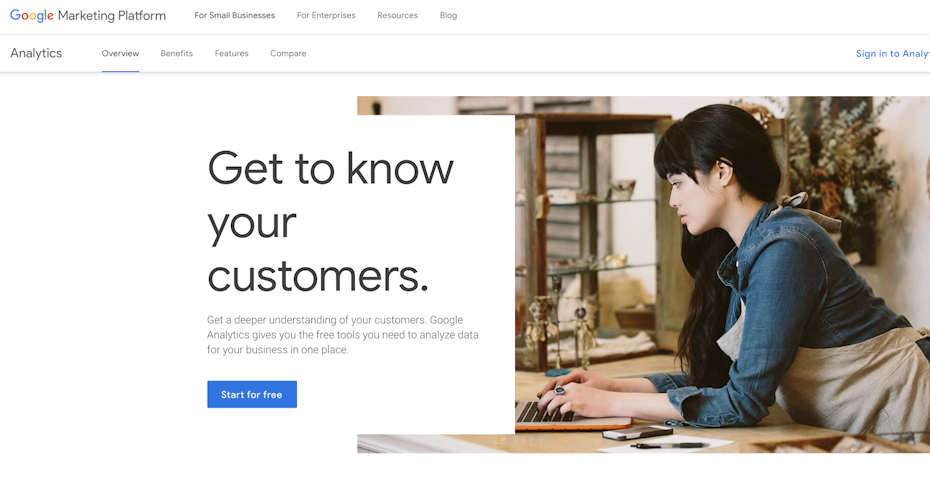Click the Start for free button
930x492 pixels.
[252, 394]
